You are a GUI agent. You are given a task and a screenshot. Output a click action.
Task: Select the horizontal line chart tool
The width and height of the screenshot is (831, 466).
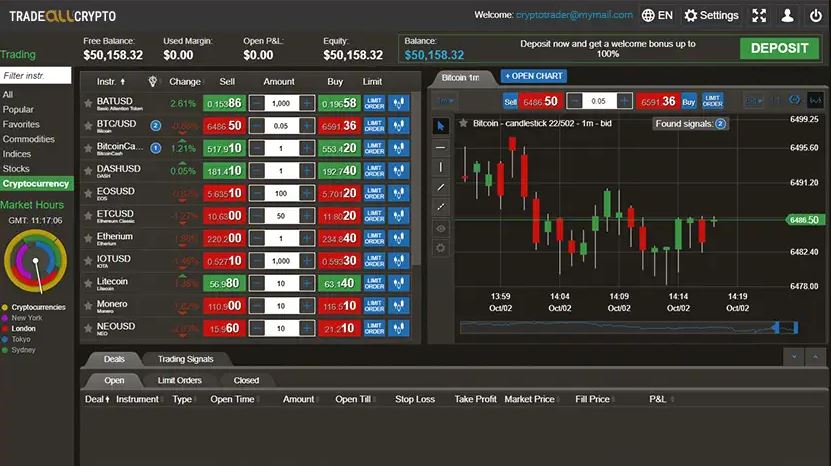[x=440, y=147]
